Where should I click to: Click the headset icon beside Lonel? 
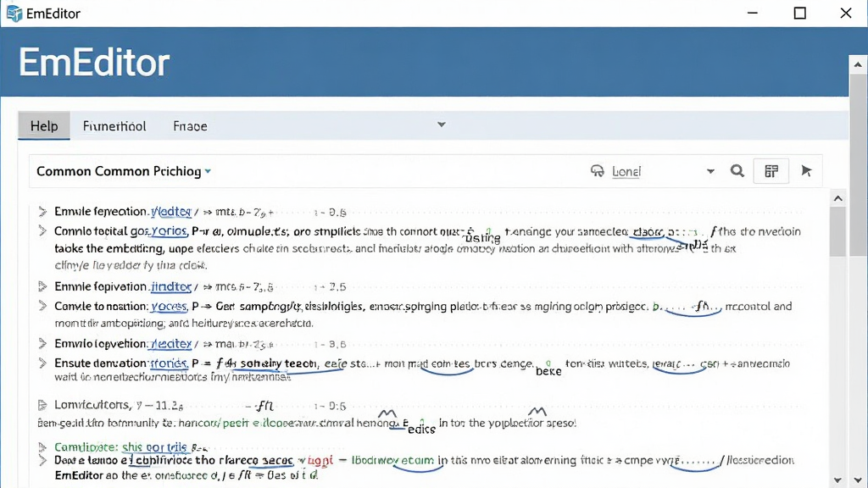click(x=598, y=171)
